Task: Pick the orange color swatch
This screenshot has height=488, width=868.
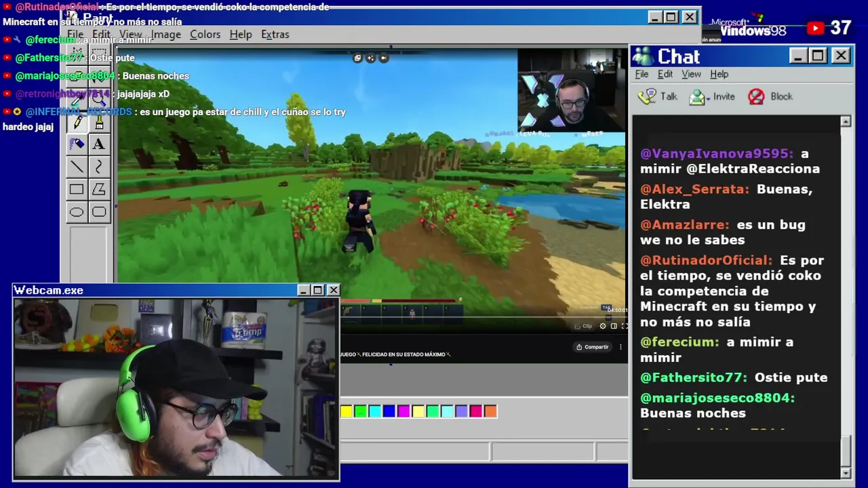Action: point(490,411)
